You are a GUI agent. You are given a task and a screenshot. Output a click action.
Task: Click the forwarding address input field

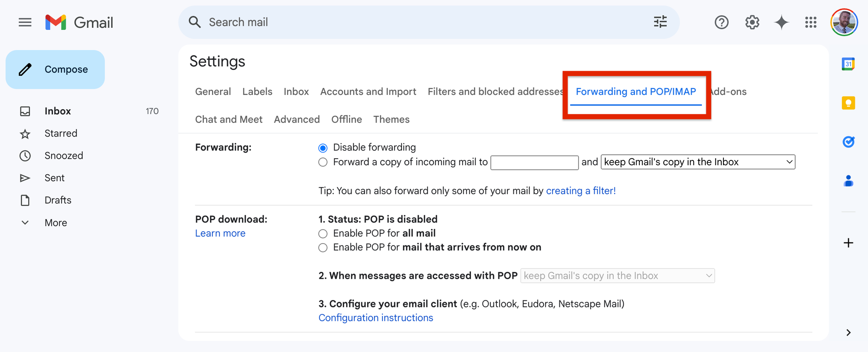point(534,163)
